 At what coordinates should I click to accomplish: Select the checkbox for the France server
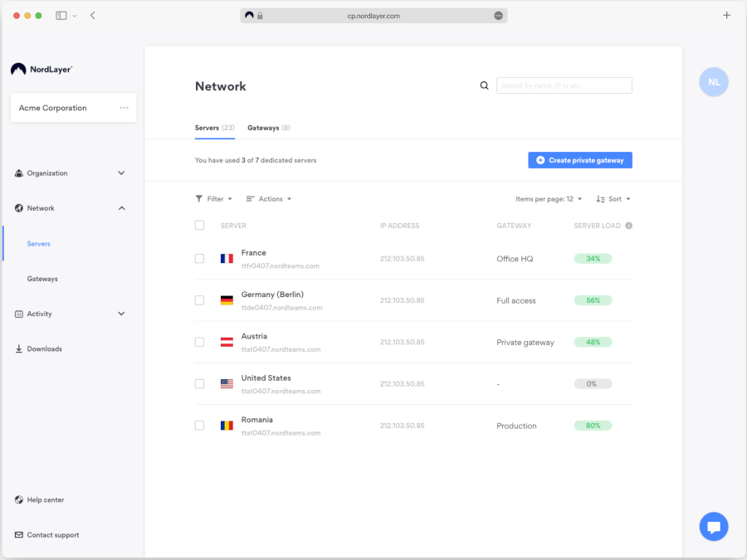pos(199,258)
